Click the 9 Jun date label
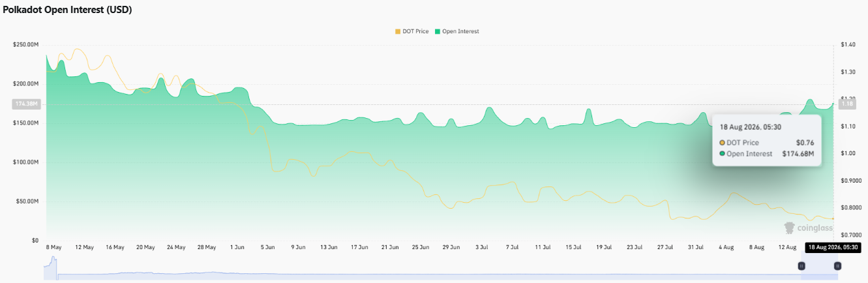 coord(298,248)
